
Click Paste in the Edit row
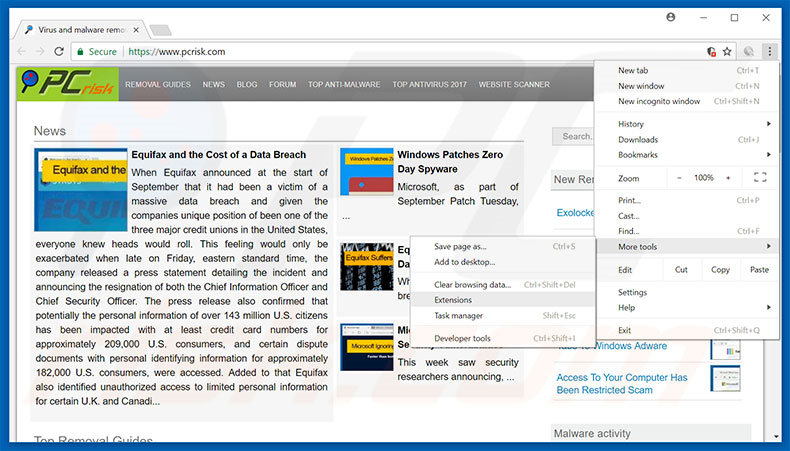coord(759,270)
